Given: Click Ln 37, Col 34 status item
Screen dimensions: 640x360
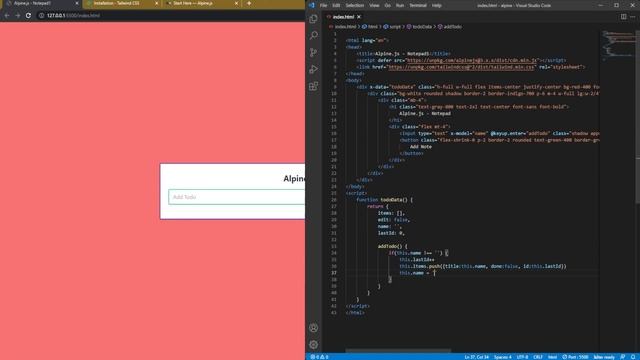Looking at the screenshot, I should [x=476, y=357].
